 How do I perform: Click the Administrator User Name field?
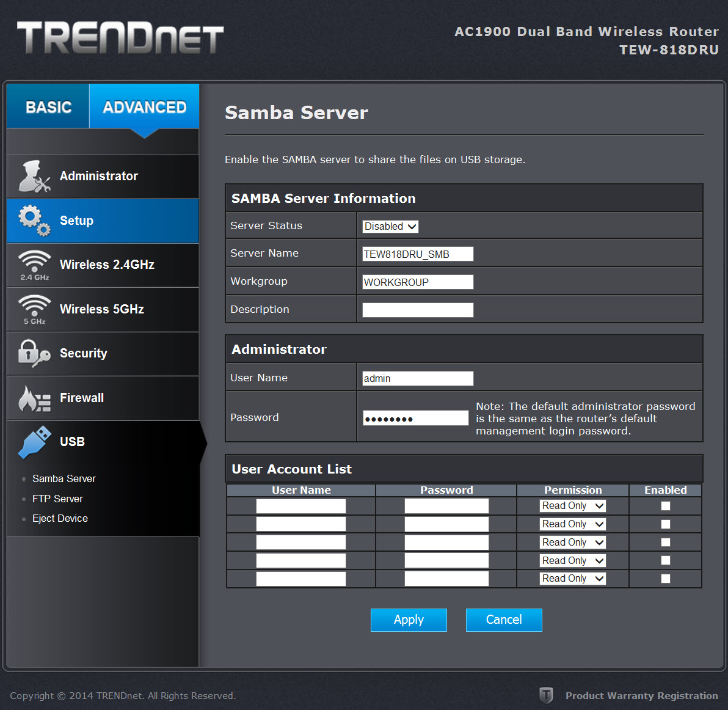click(x=417, y=378)
